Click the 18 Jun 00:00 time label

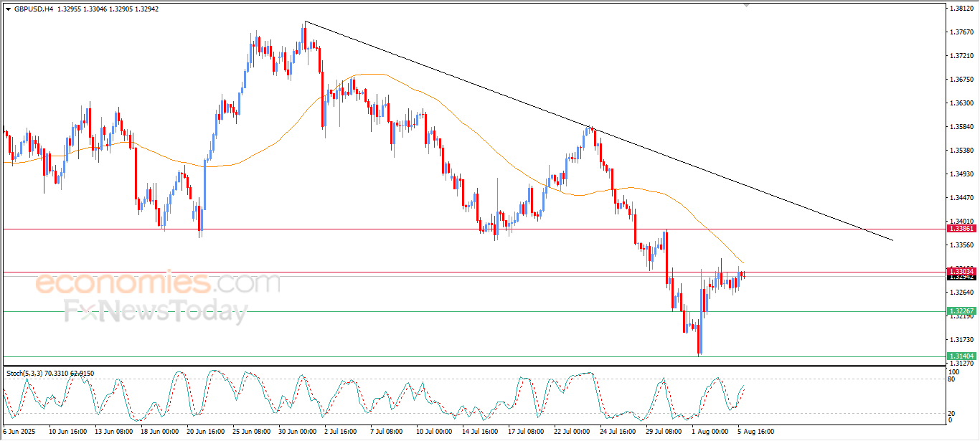click(160, 432)
